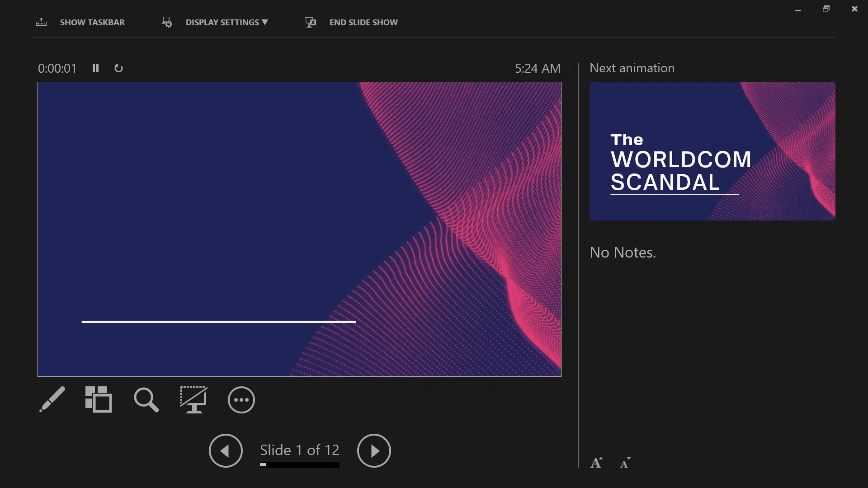The image size is (868, 488).
Task: Increase the notes text size
Action: (x=596, y=463)
